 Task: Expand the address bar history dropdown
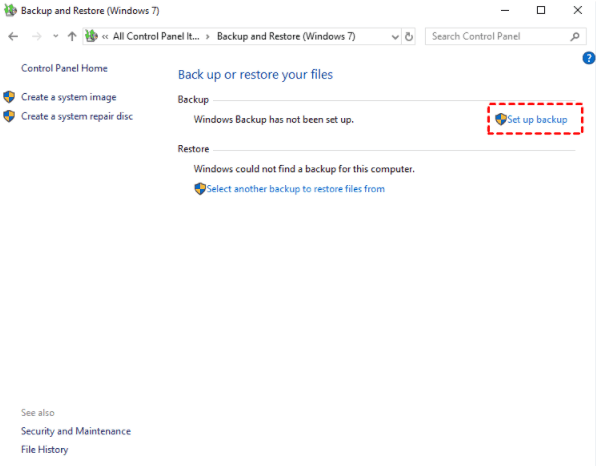[395, 37]
